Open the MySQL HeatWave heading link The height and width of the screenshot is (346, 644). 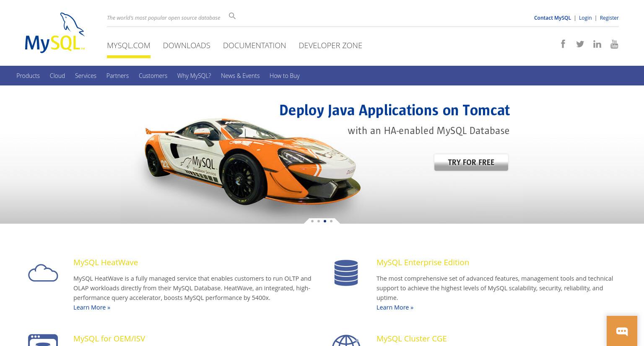106,262
